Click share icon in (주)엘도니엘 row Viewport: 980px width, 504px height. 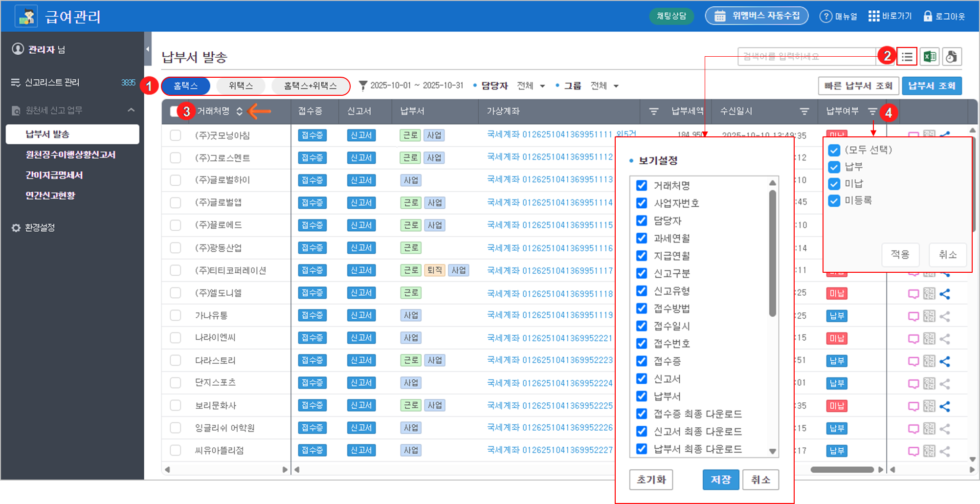click(945, 294)
